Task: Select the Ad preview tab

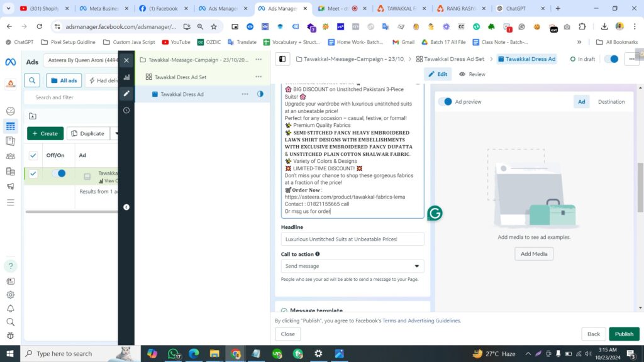Action: click(581, 101)
